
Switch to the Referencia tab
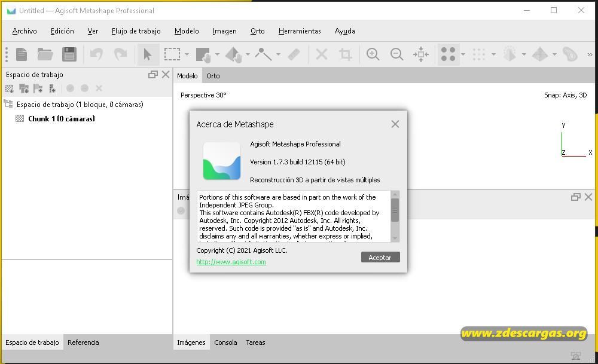tap(83, 342)
